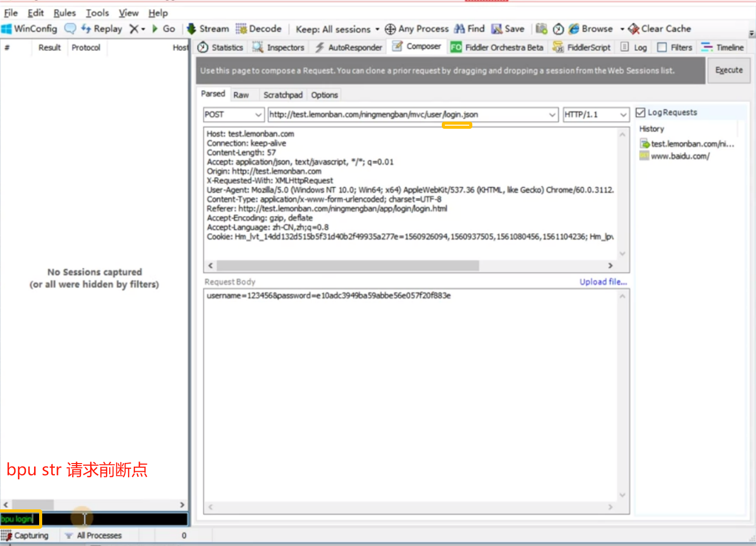Expand the Remove X dropdown arrow
The width and height of the screenshot is (756, 546).
click(143, 29)
